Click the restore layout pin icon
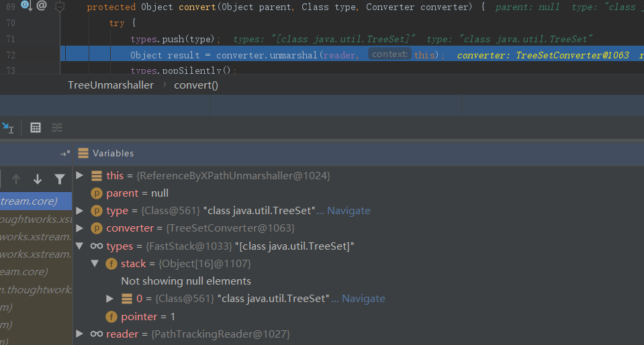 point(65,153)
